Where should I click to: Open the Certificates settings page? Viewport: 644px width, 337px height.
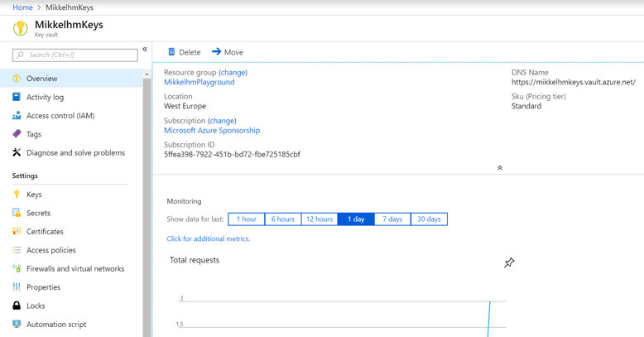coord(71,231)
